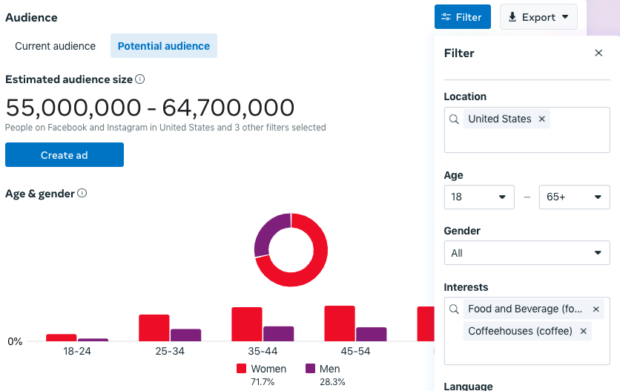This screenshot has height=391, width=620.
Task: Select the Potential audience tab
Action: (x=164, y=46)
